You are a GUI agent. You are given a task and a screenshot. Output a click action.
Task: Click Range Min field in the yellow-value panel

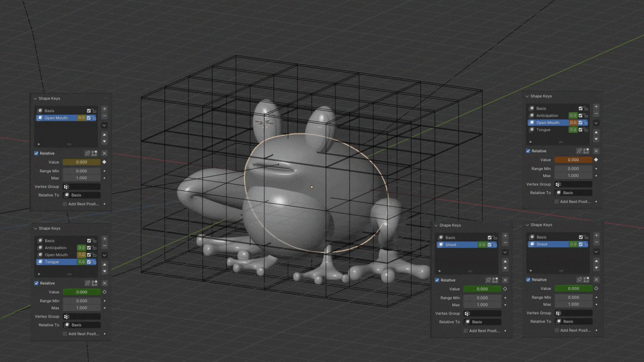click(x=82, y=171)
